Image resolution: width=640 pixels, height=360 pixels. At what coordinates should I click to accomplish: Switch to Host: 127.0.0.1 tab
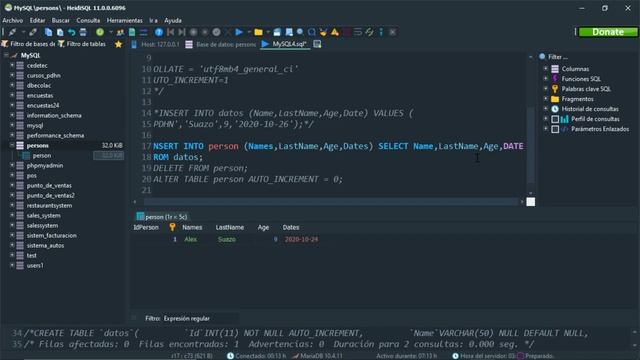tap(155, 44)
